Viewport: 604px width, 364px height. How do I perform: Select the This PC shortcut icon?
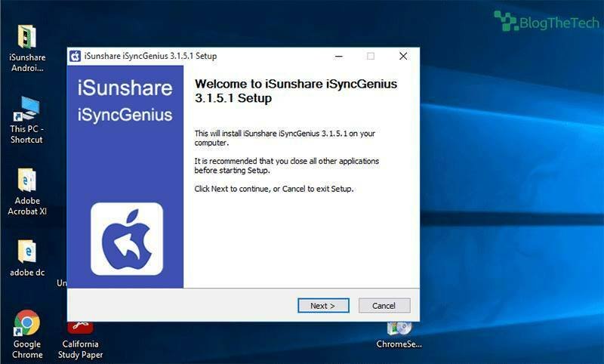(27, 110)
